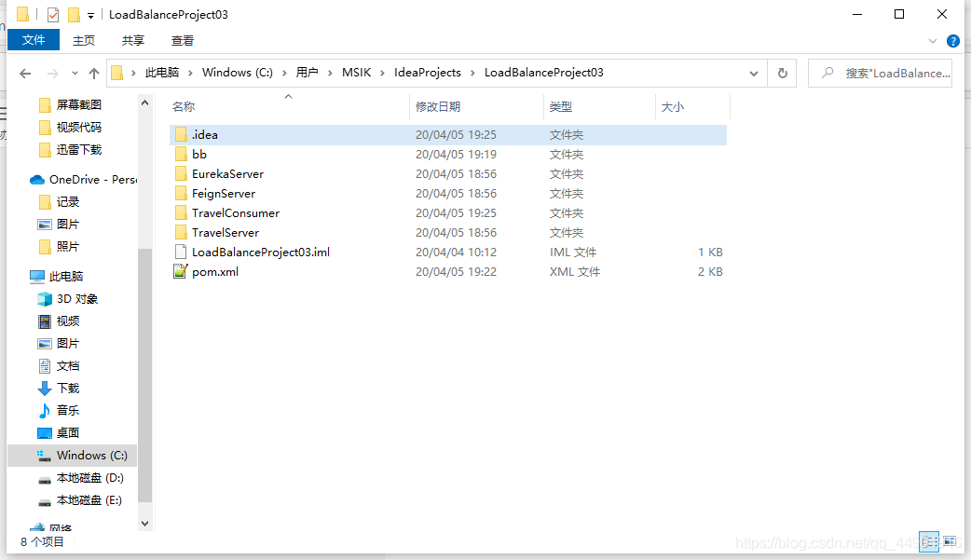Image resolution: width=971 pixels, height=560 pixels.
Task: Open 照片 folder under OneDrive
Action: click(x=67, y=247)
